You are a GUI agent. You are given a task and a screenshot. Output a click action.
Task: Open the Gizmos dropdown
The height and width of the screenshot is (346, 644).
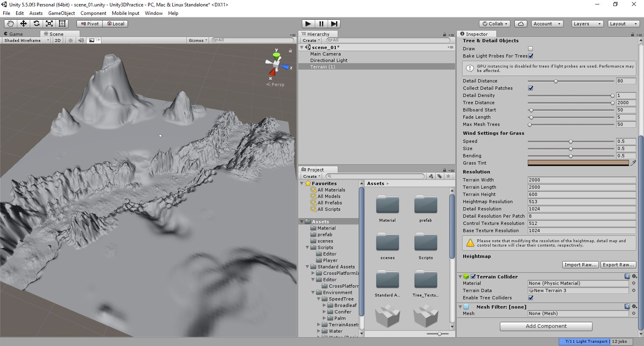click(x=198, y=40)
